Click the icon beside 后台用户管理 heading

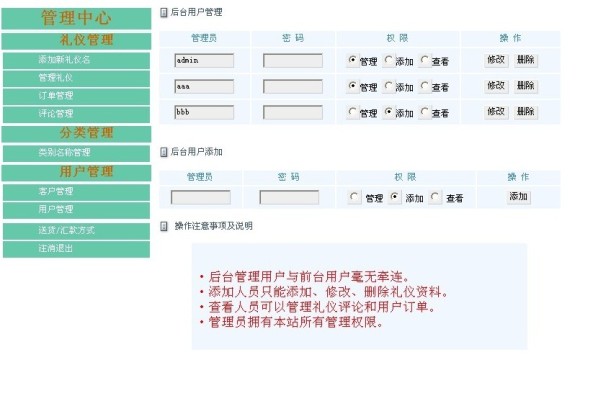(x=164, y=13)
